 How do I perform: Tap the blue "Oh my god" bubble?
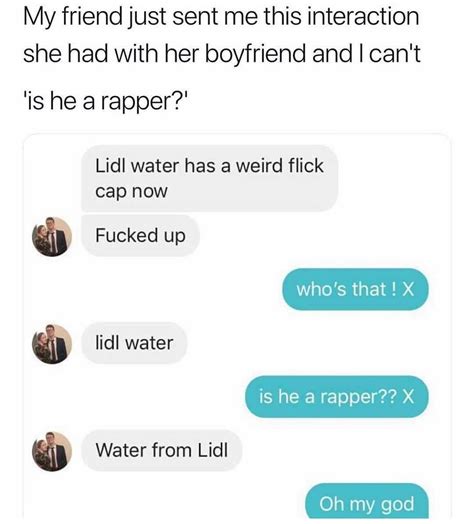[367, 501]
